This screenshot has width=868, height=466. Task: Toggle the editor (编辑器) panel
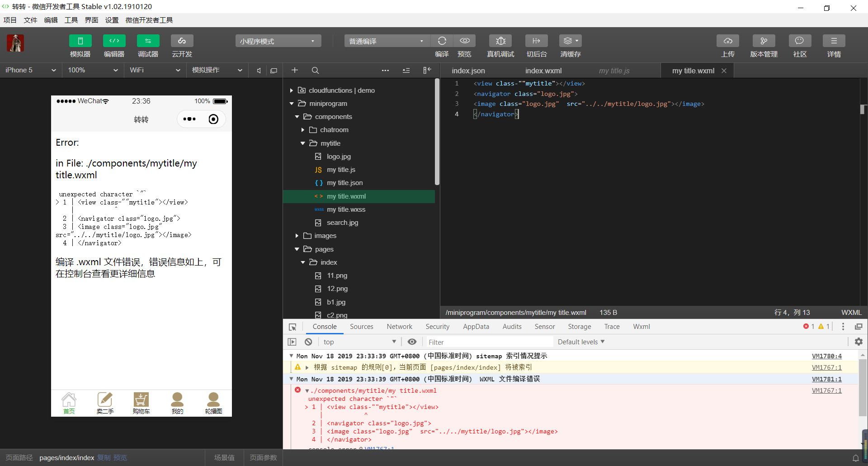point(114,41)
